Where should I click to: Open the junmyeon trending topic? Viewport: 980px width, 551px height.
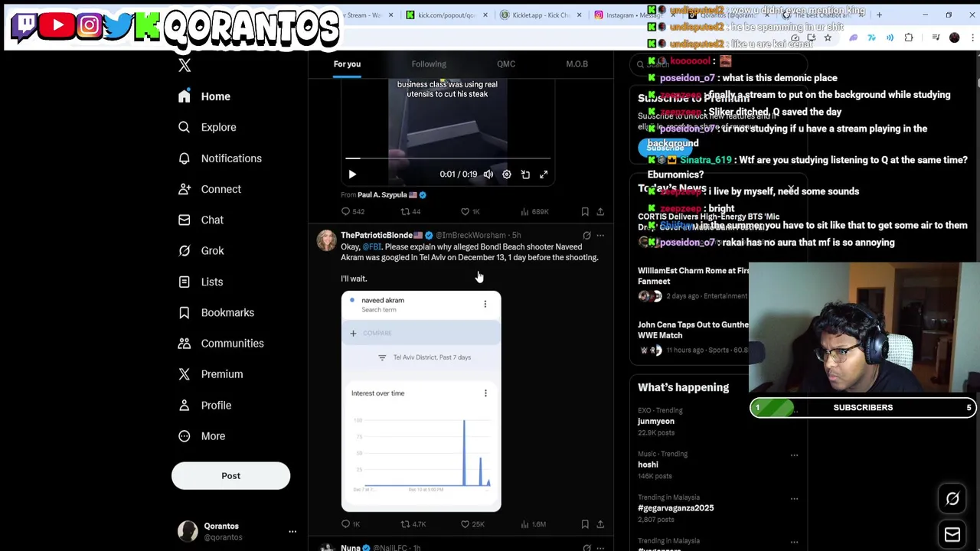656,422
